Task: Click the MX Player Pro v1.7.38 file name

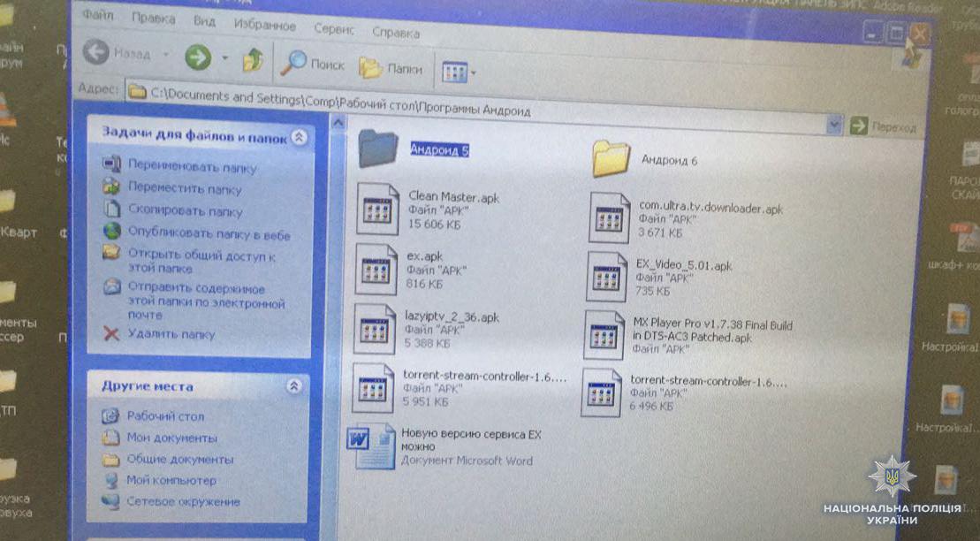Action: pyautogui.click(x=712, y=331)
